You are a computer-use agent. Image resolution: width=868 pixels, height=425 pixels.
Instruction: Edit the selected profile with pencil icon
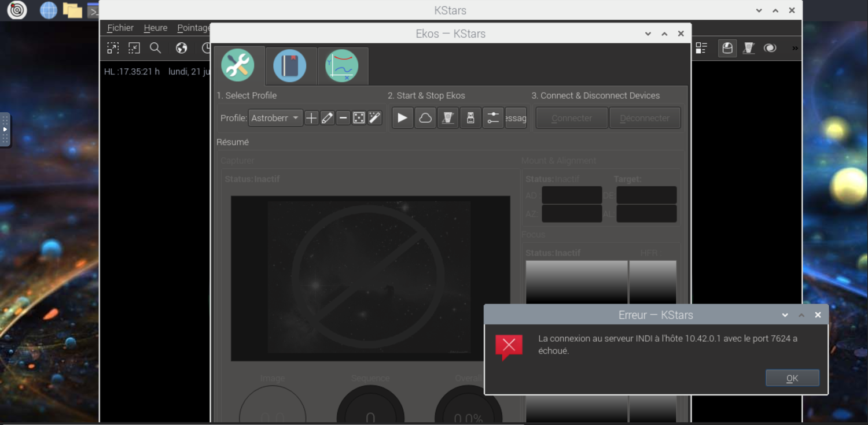(328, 118)
